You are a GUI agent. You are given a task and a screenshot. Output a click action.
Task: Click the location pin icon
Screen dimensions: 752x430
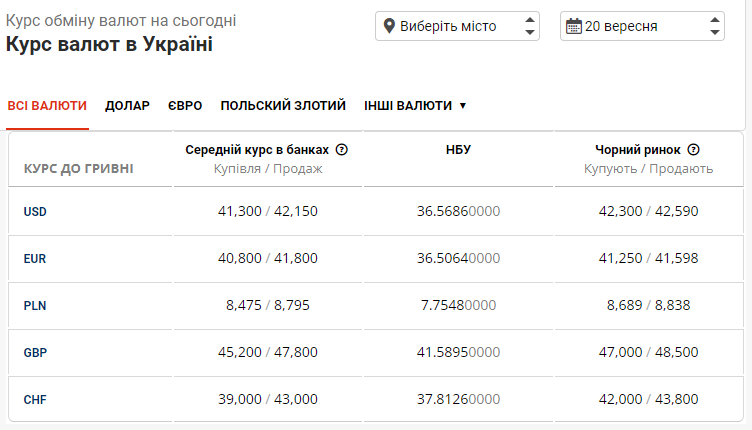click(389, 26)
